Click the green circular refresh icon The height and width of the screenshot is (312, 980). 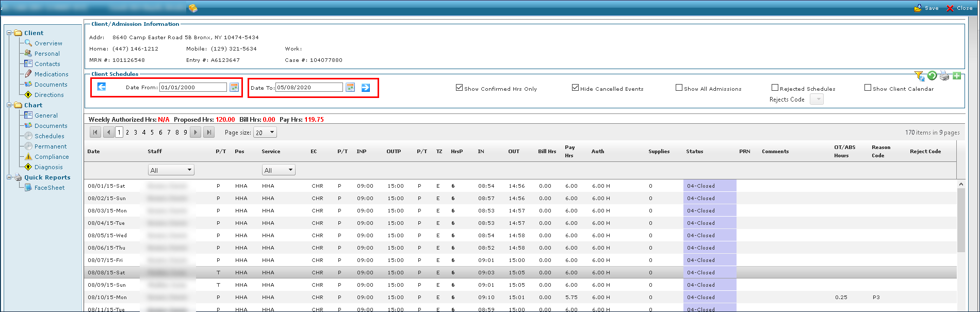(x=932, y=76)
